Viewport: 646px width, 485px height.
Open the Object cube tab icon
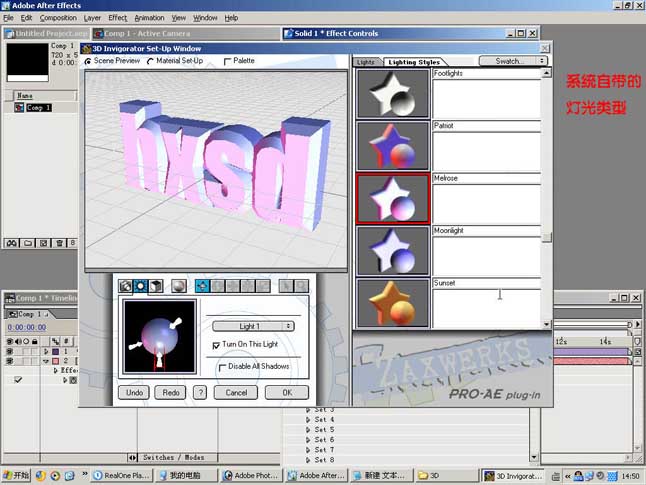(156, 286)
